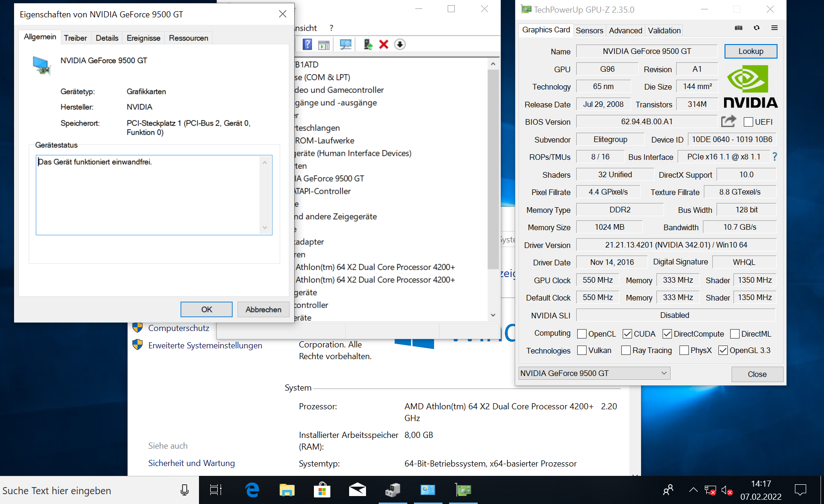Open the properties pane toolbar icon

[324, 45]
